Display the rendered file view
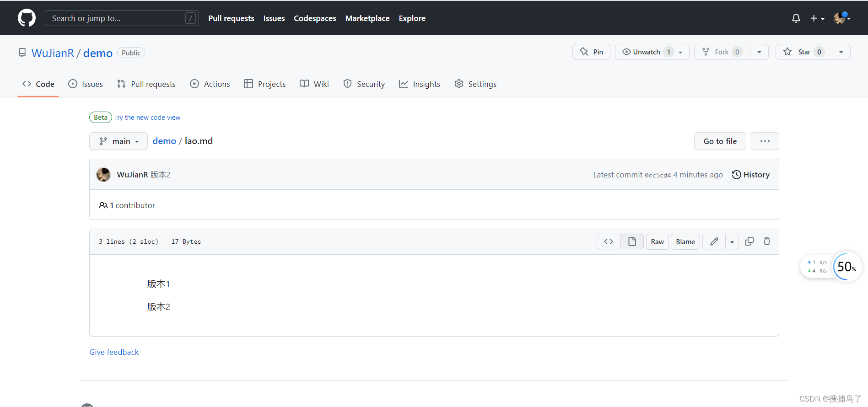This screenshot has width=868, height=407. click(x=632, y=241)
